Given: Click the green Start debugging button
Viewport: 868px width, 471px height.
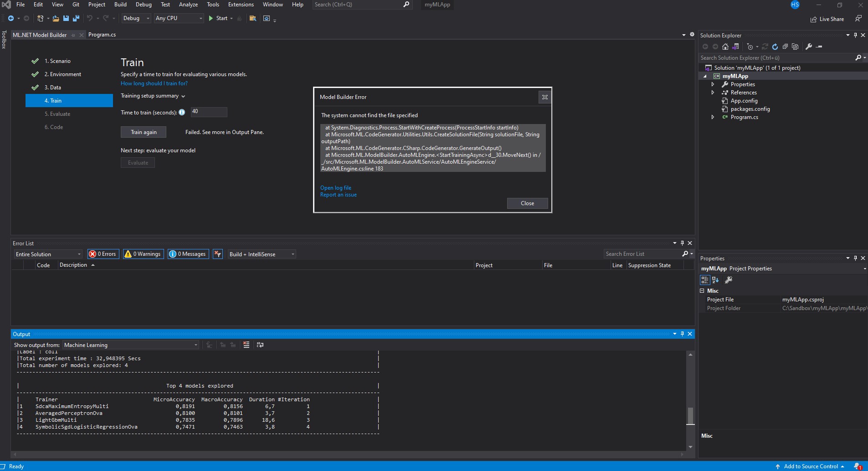Looking at the screenshot, I should click(x=218, y=18).
